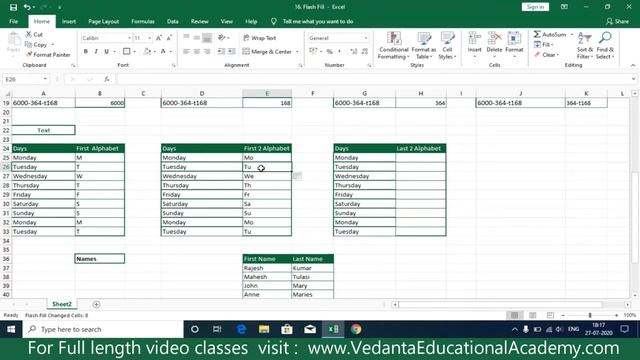Toggle Underline formatting
640x360 pixels.
point(107,51)
